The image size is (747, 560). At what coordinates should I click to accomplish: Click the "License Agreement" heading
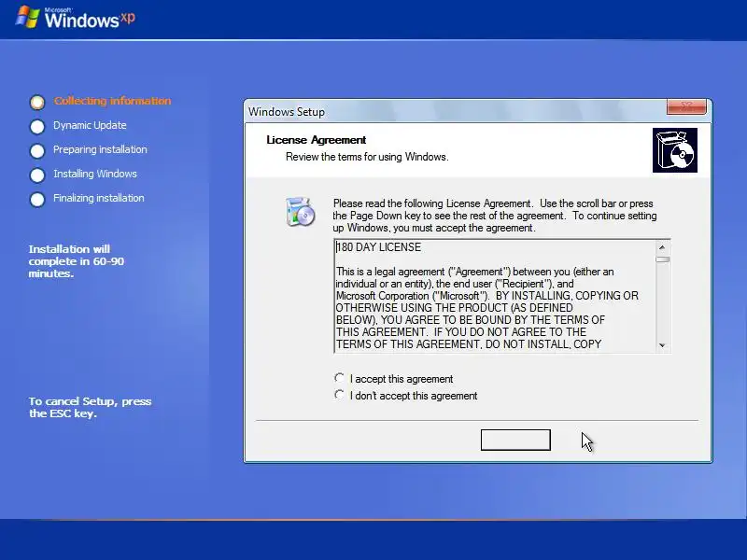pyautogui.click(x=316, y=140)
